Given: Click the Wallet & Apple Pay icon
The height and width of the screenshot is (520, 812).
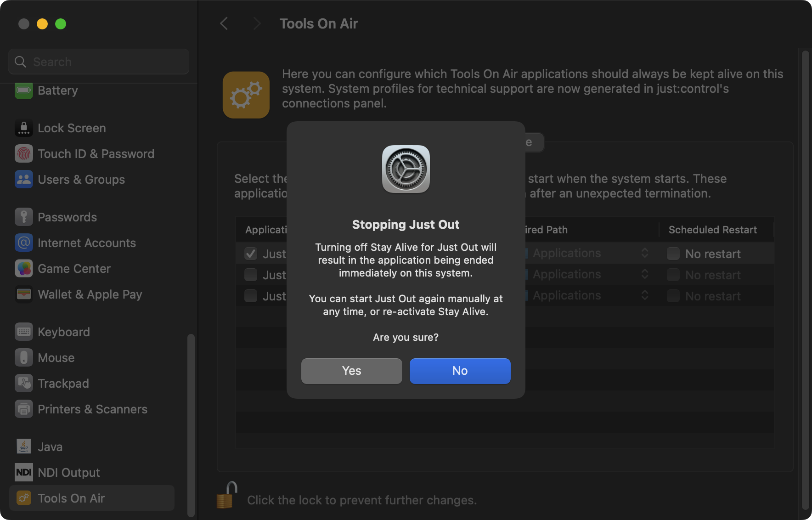Looking at the screenshot, I should click(x=24, y=294).
